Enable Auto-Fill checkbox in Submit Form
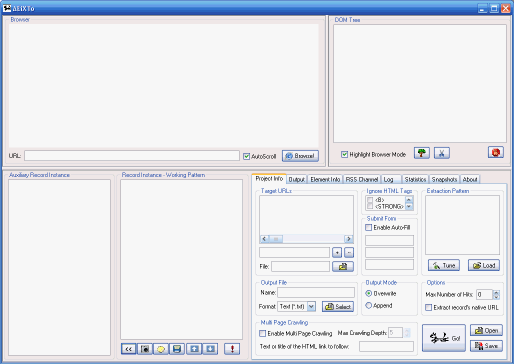514x364 pixels. [368, 227]
